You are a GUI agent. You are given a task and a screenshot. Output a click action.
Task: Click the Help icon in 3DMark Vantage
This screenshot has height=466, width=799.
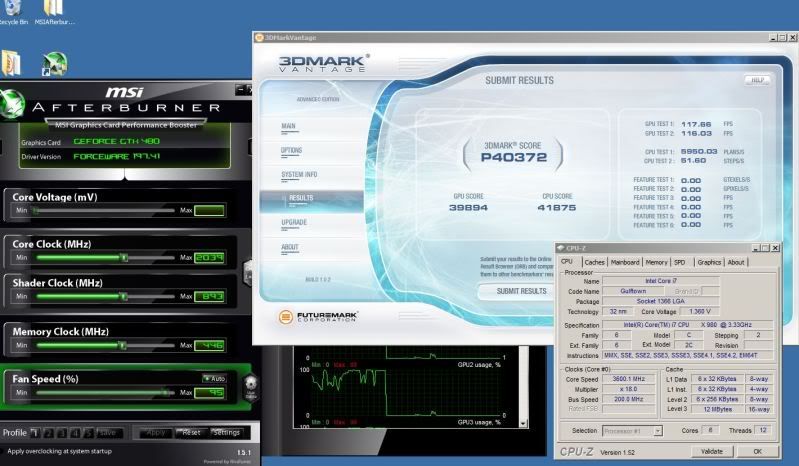point(757,79)
